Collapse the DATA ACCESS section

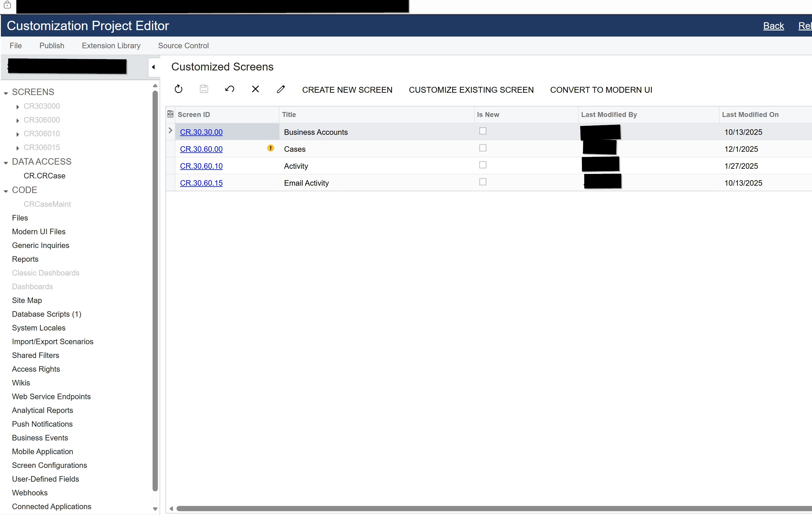[6, 163]
